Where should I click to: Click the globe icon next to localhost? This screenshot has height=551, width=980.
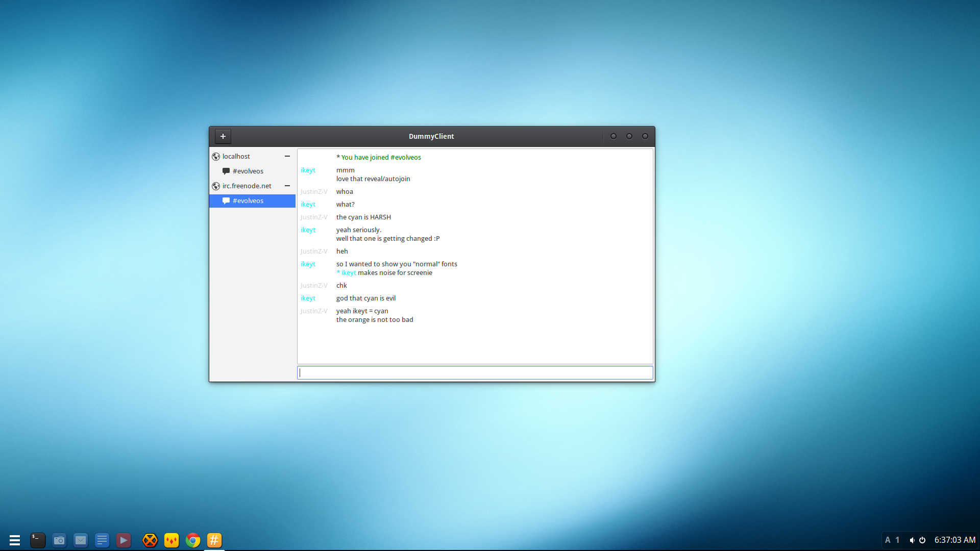[216, 157]
